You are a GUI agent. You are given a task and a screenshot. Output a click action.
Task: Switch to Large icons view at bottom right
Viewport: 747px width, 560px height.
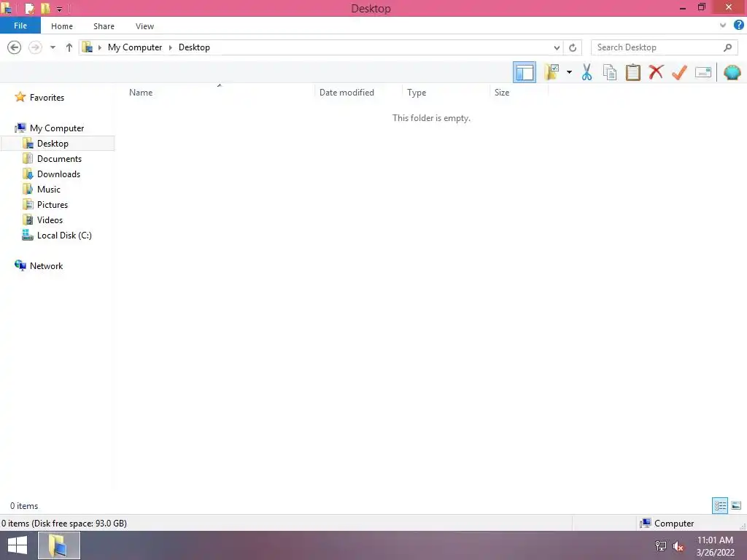pos(736,505)
